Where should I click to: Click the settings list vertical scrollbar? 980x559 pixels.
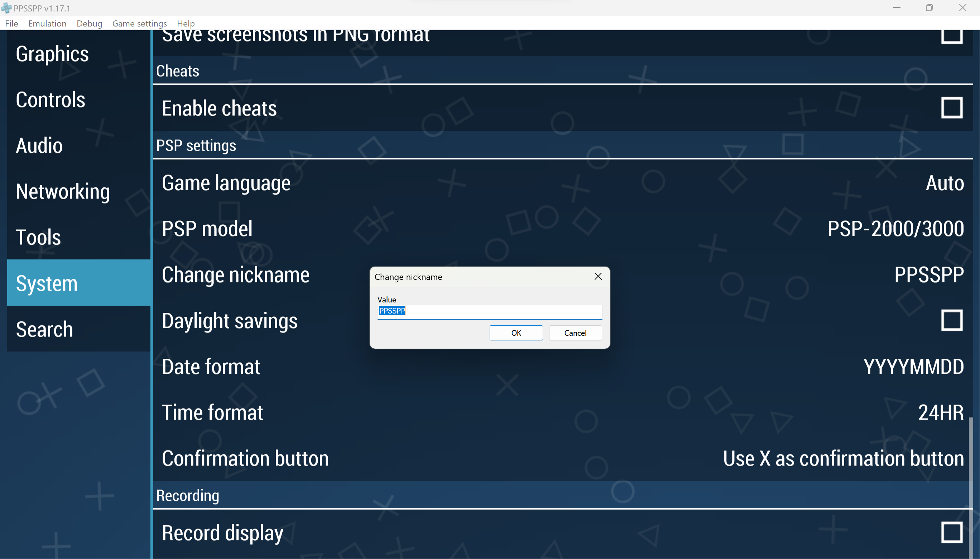[971, 488]
